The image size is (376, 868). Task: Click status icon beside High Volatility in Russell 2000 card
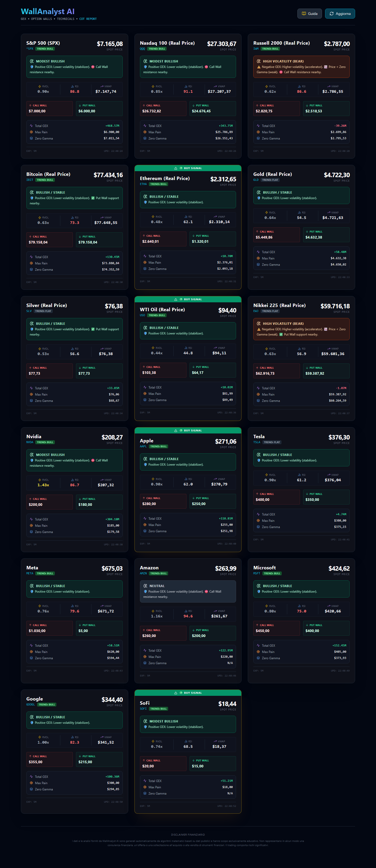point(258,61)
